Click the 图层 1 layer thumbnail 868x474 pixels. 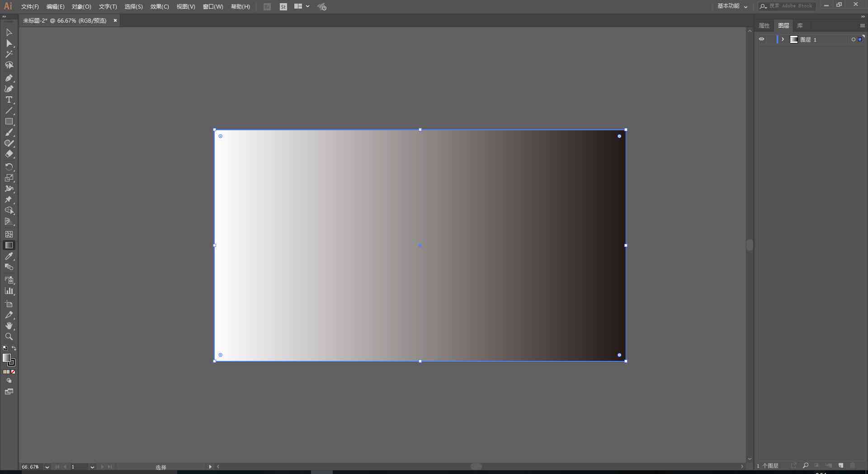(794, 39)
